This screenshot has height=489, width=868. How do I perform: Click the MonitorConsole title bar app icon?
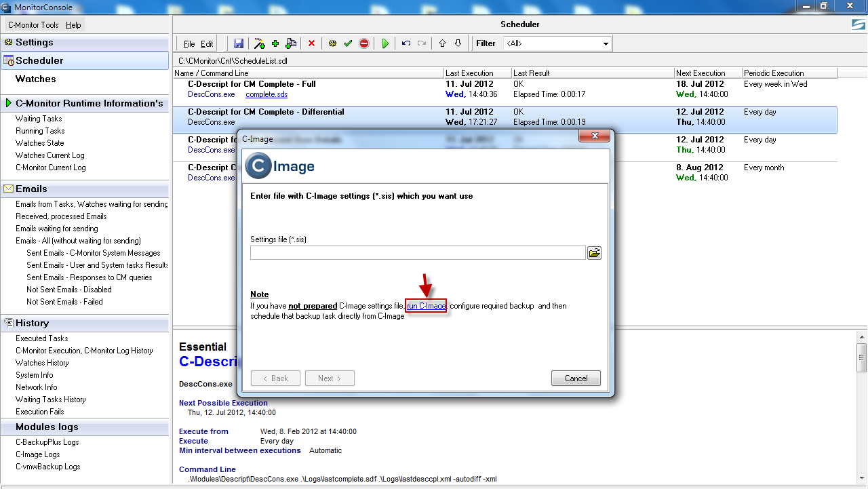coord(6,7)
